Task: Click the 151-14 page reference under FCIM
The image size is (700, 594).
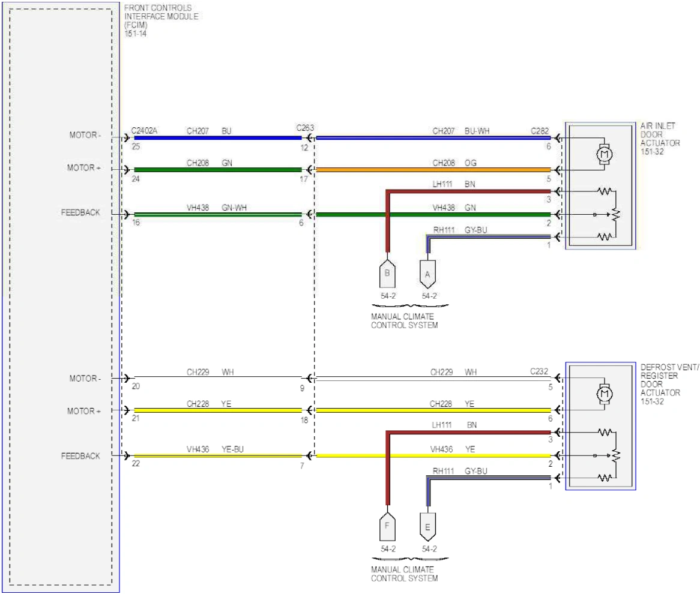Action: (x=135, y=34)
